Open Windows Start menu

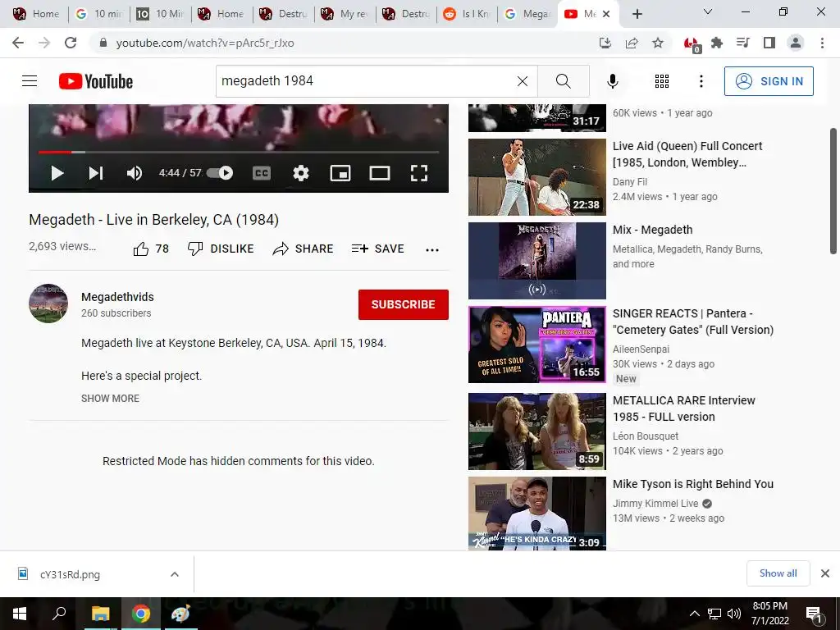[20, 614]
